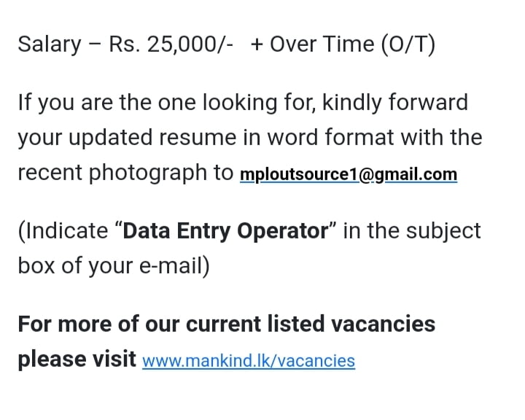Click the "Rs. 25,000/-" salary amount
Screen dimensions: 525x420
[x=171, y=44]
